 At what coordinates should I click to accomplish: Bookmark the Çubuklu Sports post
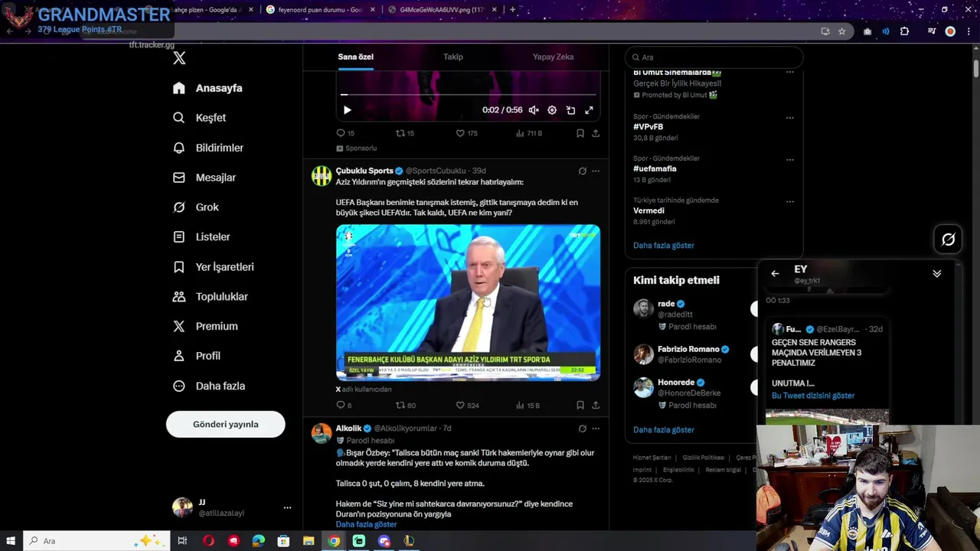pyautogui.click(x=580, y=406)
